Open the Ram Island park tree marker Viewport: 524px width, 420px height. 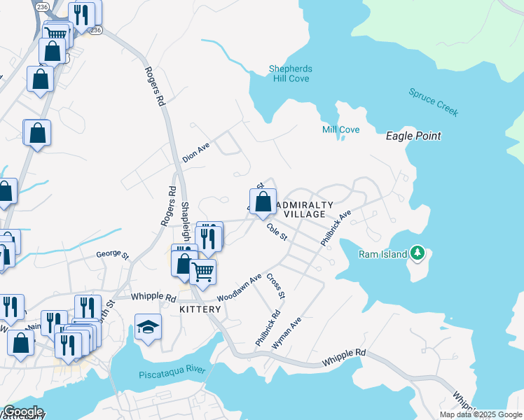(x=417, y=253)
